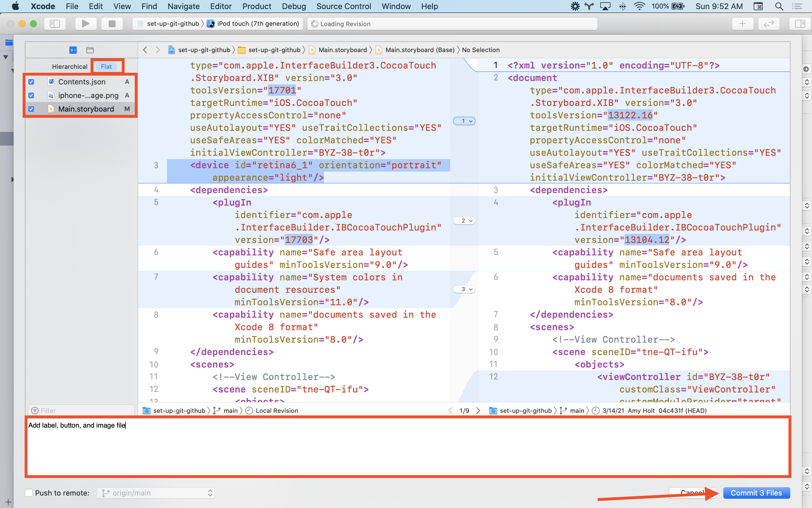Open the Navigate menu
The image size is (812, 508).
(x=183, y=7)
